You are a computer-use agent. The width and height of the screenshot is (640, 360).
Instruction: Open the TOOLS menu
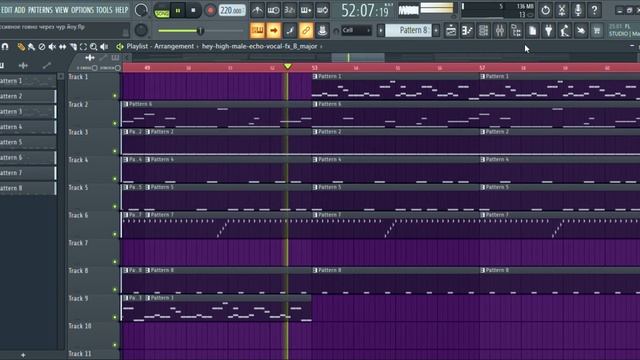(x=104, y=10)
